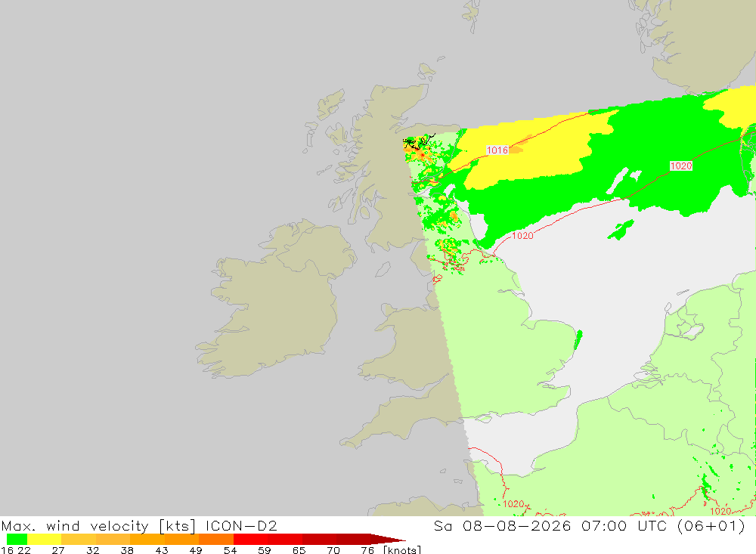The width and height of the screenshot is (756, 554).
Task: Click the legend value "70"
Action: (333, 550)
